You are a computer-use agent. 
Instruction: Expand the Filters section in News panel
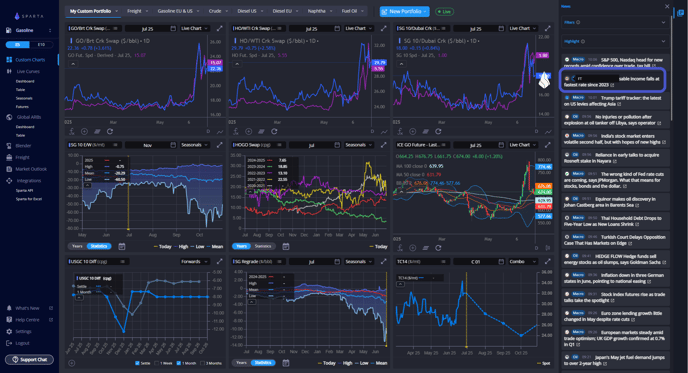coord(615,22)
